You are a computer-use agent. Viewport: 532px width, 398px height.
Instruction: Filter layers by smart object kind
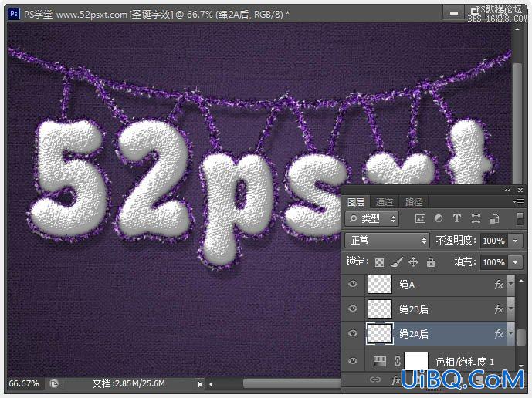click(x=494, y=218)
